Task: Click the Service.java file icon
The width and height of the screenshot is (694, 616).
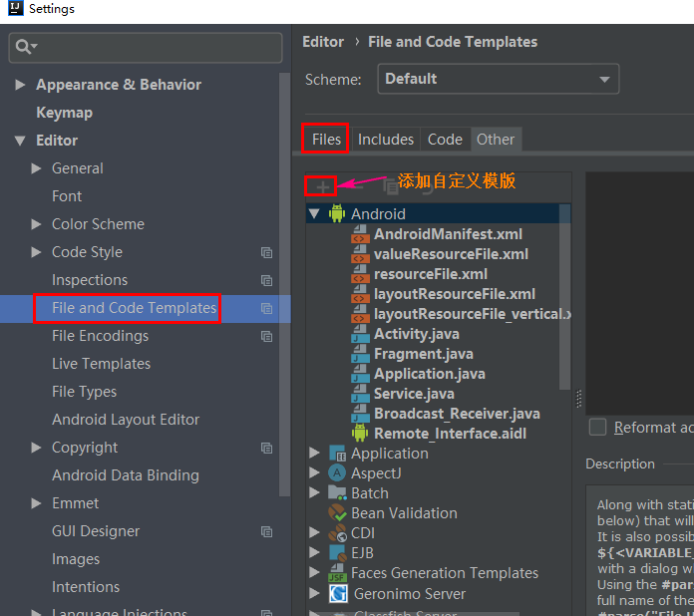Action: tap(360, 394)
